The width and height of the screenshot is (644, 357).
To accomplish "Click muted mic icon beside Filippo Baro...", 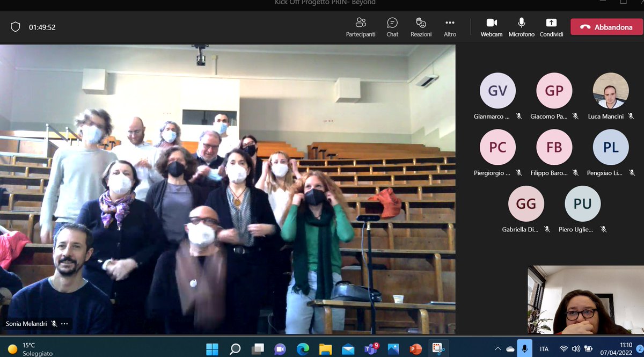I will coord(575,173).
